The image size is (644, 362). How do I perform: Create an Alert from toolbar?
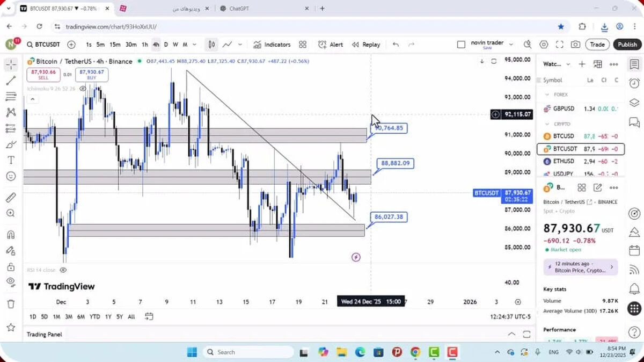point(331,45)
